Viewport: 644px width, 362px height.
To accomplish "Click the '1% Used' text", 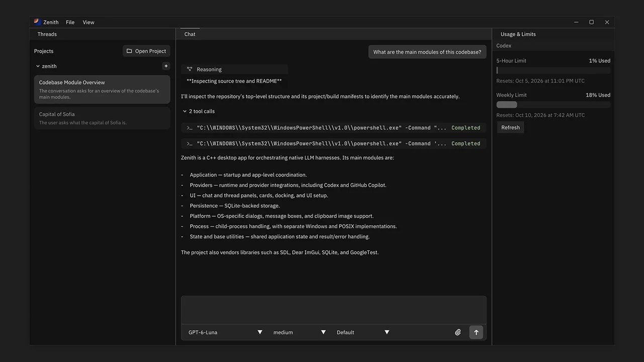I will coord(600,61).
